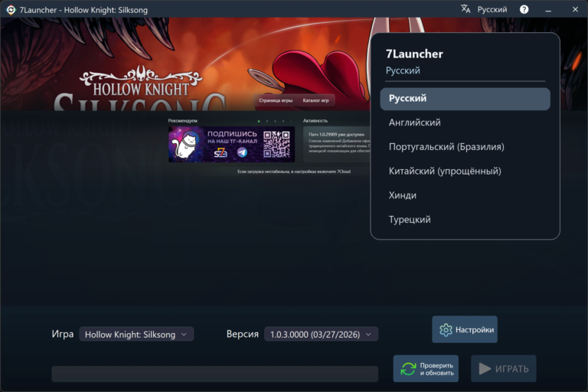The image size is (588, 392).
Task: Click the Русский subtitle under 7Launcher heading
Action: tap(403, 70)
